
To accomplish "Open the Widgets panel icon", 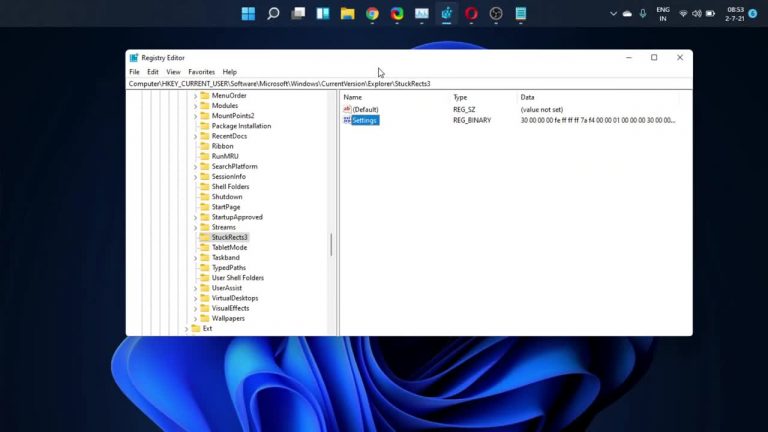I will 323,14.
